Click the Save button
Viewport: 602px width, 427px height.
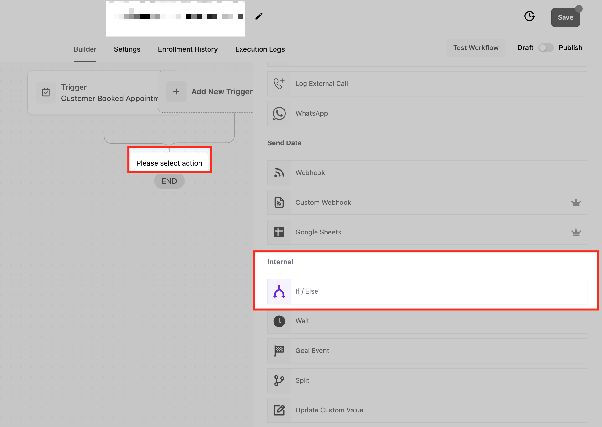tap(565, 18)
